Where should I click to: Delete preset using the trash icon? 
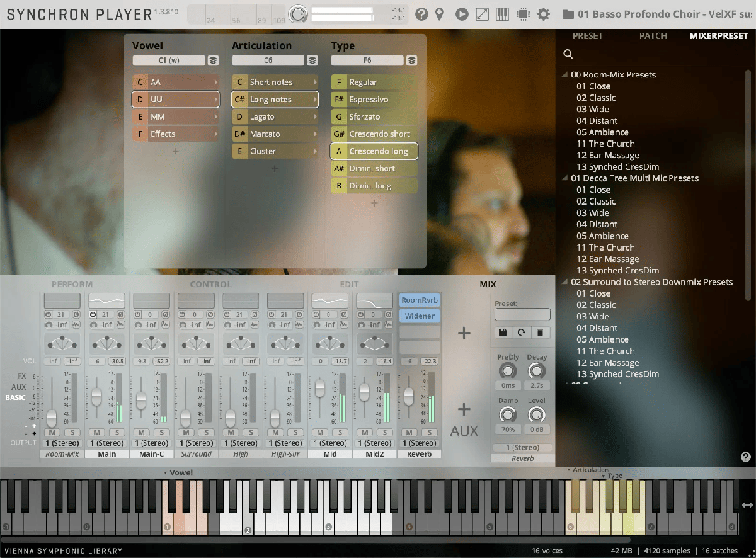540,332
